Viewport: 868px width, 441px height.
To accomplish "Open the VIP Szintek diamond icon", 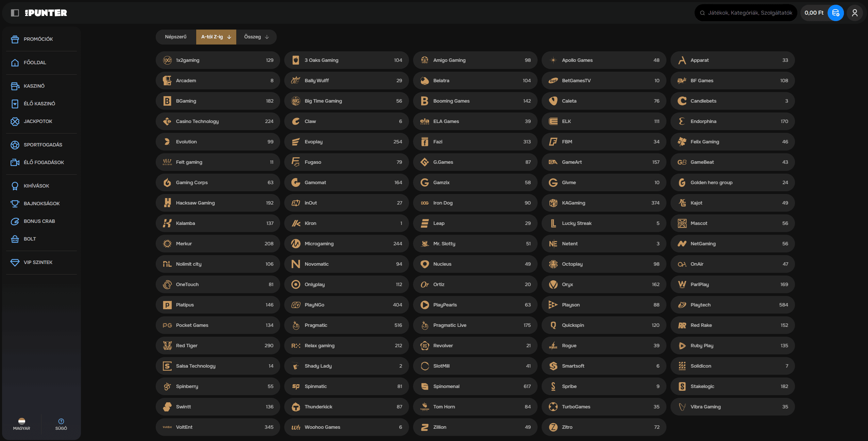I will click(x=15, y=263).
